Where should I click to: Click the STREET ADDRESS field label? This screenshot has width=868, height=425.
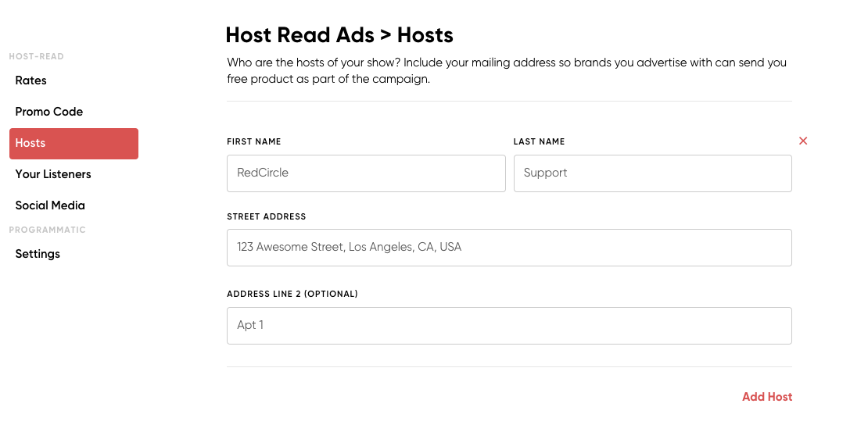(x=267, y=216)
